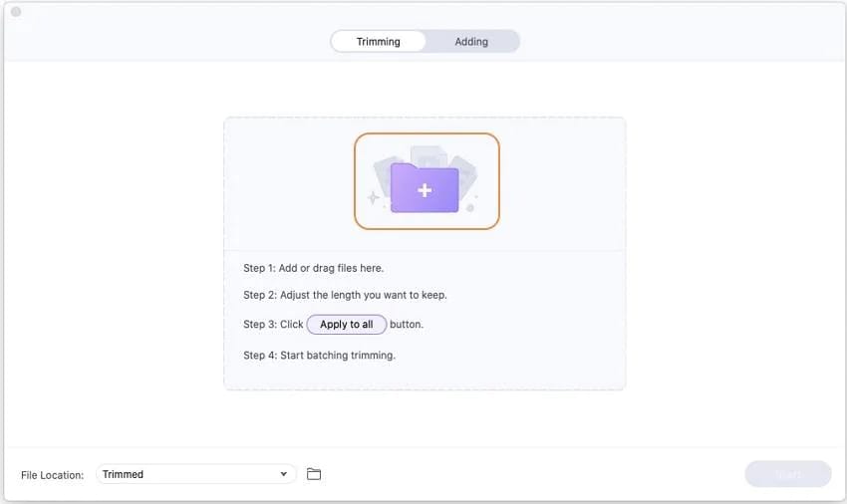Open the File Location dropdown showing Trimmed
This screenshot has width=847, height=504.
point(196,474)
